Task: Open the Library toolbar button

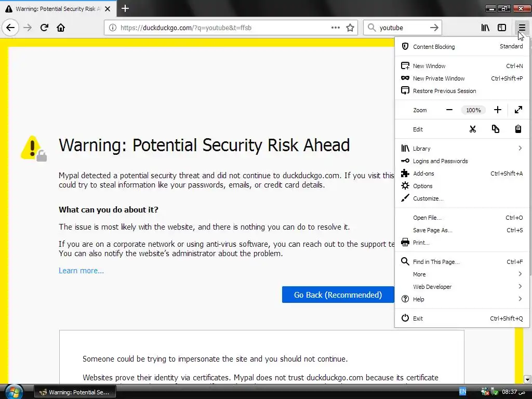Action: click(485, 28)
